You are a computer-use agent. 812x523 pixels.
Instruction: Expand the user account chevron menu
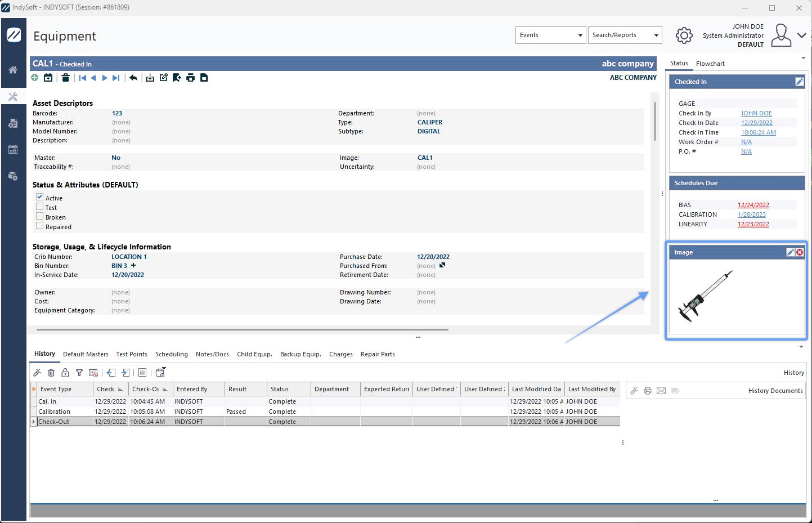click(x=802, y=35)
